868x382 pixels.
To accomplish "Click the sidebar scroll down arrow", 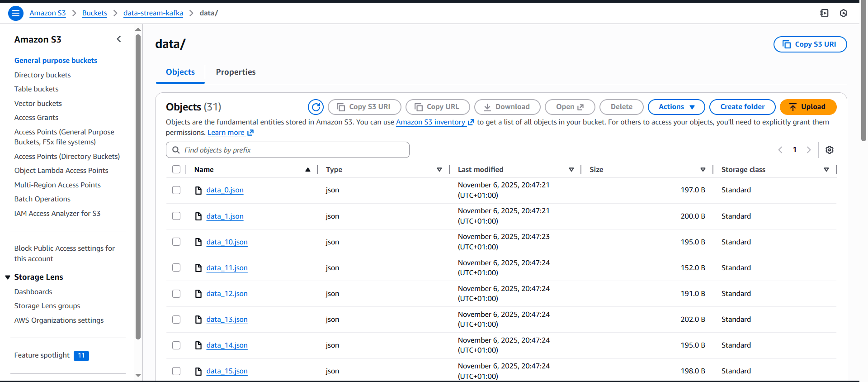I will pyautogui.click(x=138, y=376).
